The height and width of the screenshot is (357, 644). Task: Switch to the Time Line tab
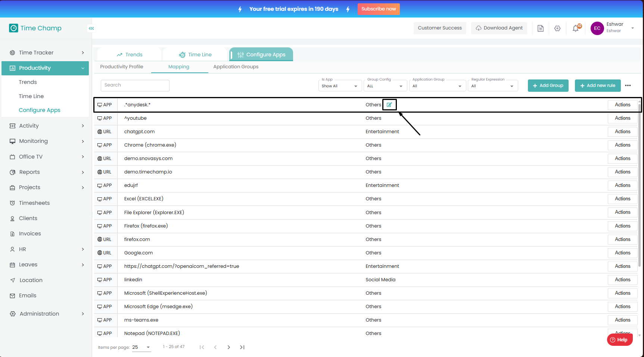(x=195, y=54)
